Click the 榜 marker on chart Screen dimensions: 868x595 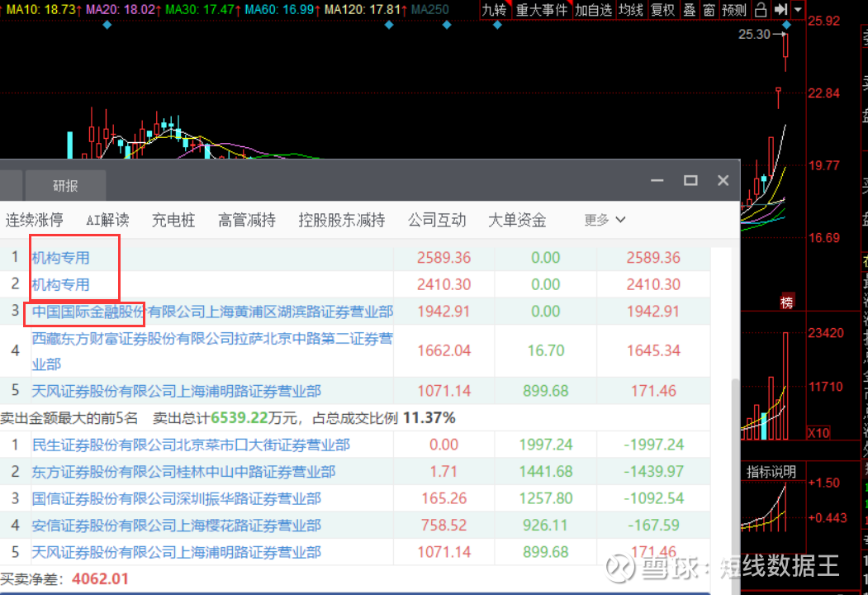point(786,302)
